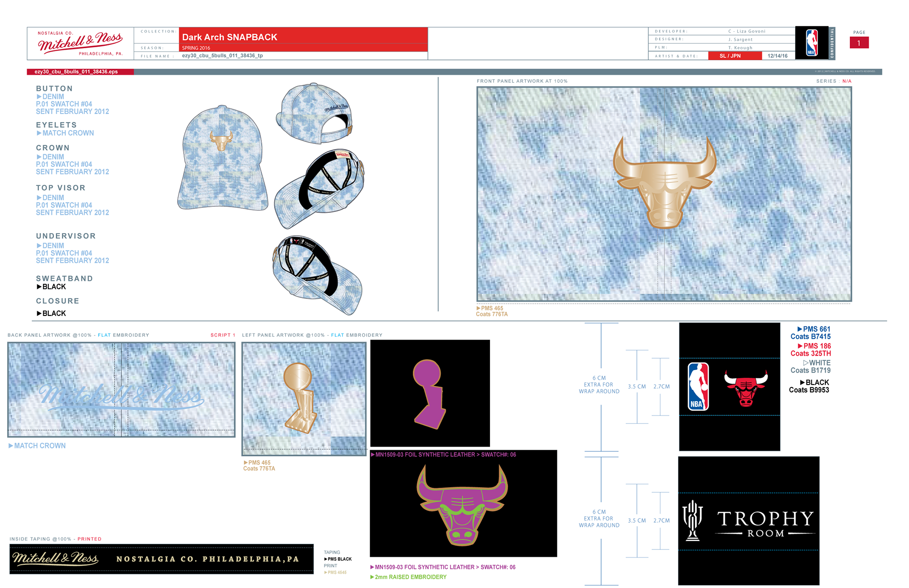Click the NBA logo in header

click(811, 43)
